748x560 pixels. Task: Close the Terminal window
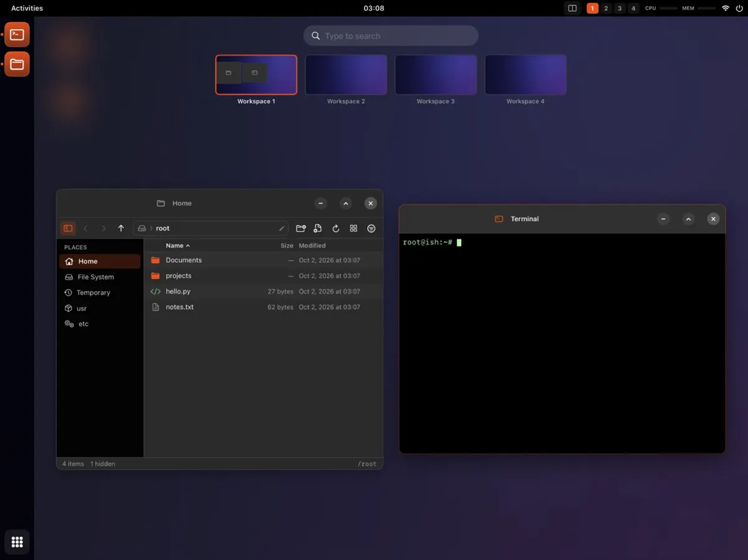714,219
